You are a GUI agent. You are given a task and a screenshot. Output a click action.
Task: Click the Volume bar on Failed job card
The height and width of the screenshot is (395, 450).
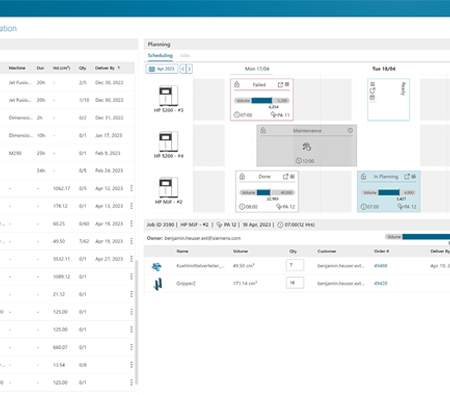tap(262, 101)
